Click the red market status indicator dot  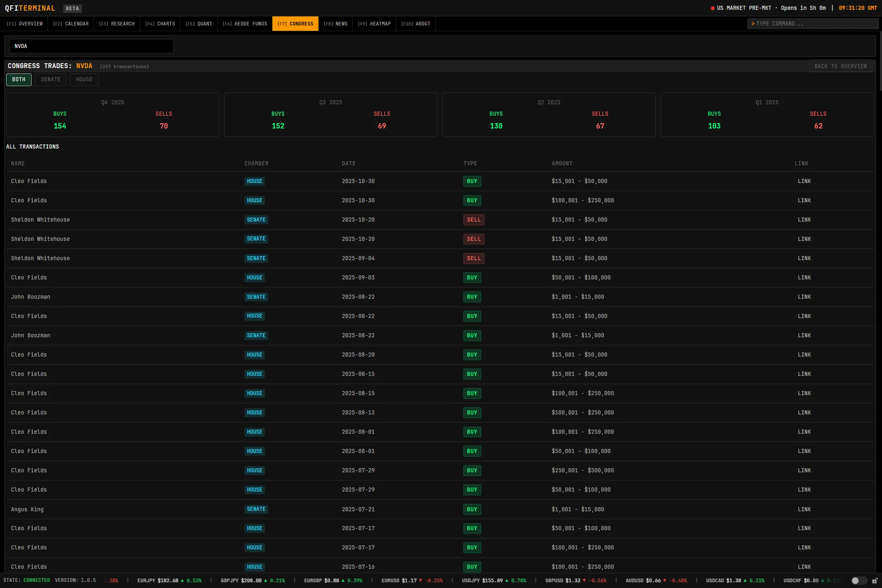click(x=713, y=8)
